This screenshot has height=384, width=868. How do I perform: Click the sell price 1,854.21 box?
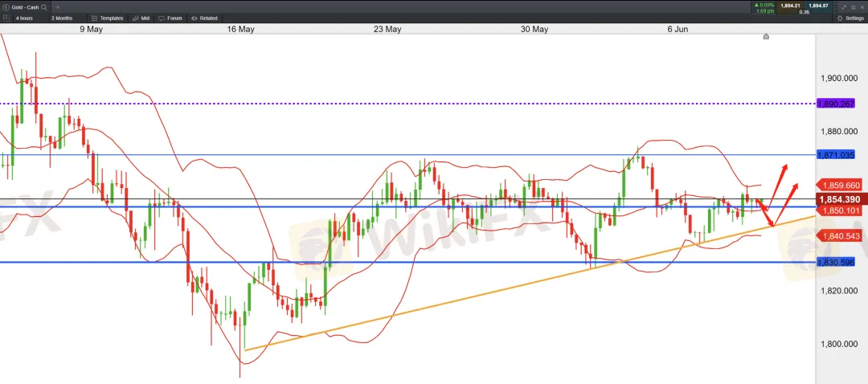[791, 6]
